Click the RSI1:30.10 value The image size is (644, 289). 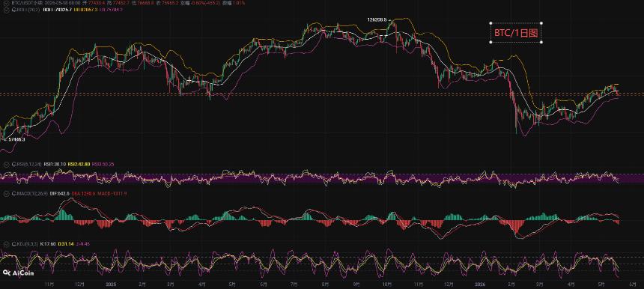pos(55,164)
